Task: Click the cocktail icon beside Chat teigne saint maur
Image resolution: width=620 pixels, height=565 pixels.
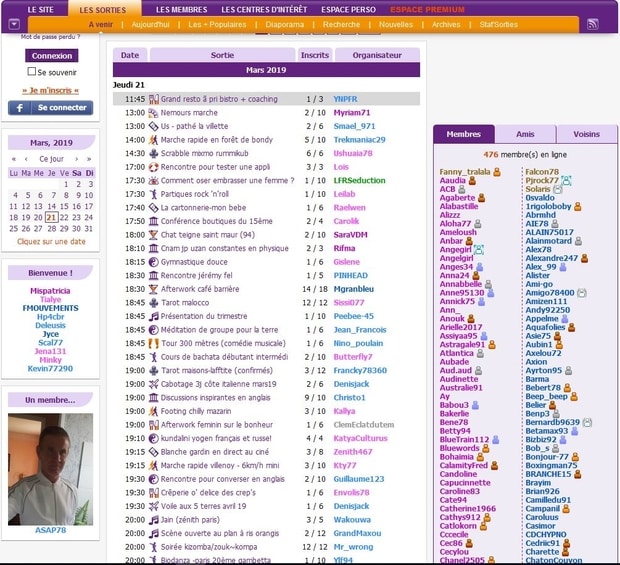Action: (x=153, y=235)
